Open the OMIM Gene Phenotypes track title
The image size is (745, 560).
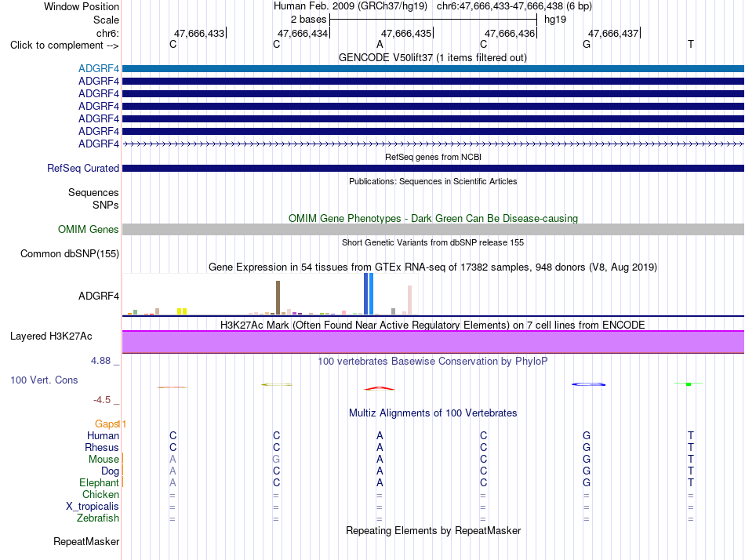[x=433, y=218]
